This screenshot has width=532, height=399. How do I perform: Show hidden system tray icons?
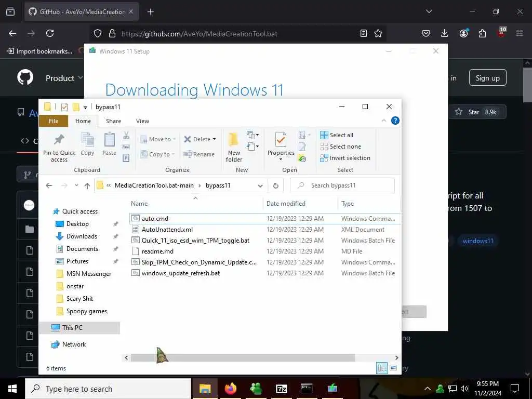click(428, 389)
